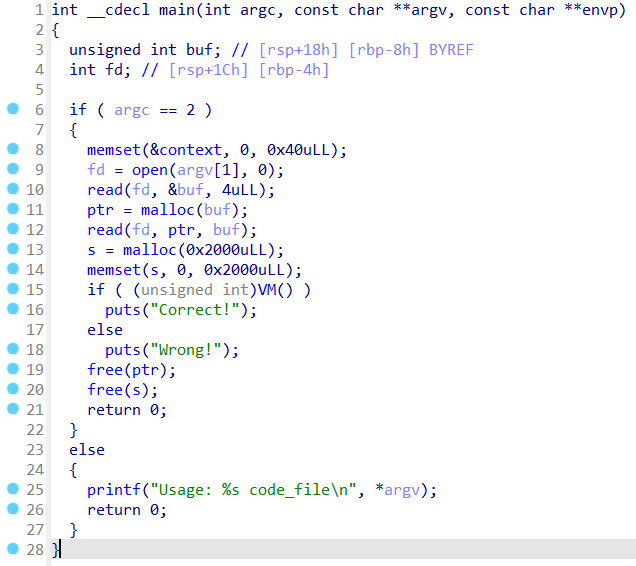Toggle breakpoint dot on line 25

click(x=13, y=489)
